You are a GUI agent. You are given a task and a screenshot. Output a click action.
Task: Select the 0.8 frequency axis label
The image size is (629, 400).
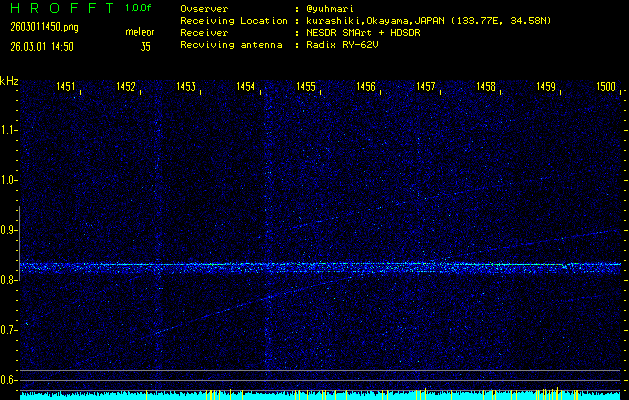pos(7,280)
